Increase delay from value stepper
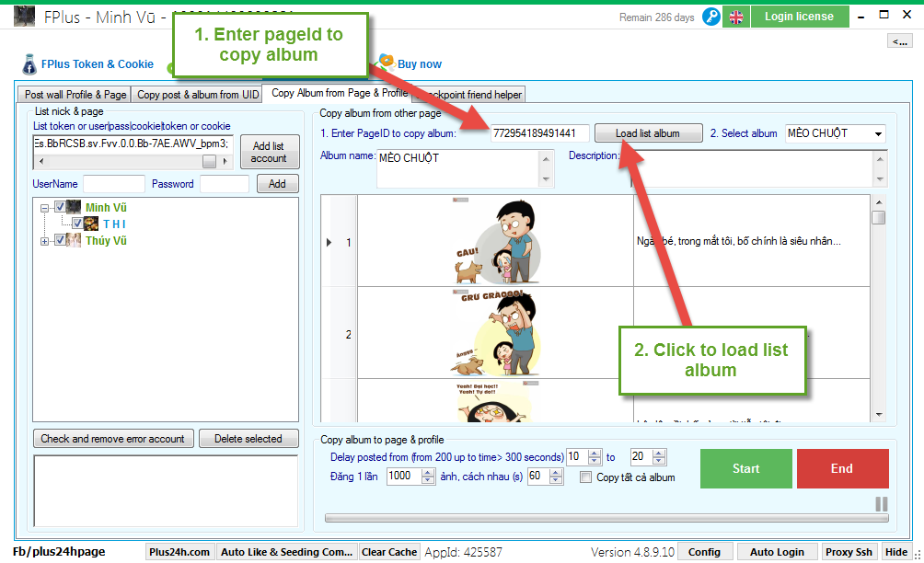Viewport: 924px width, 563px height. pyautogui.click(x=595, y=453)
